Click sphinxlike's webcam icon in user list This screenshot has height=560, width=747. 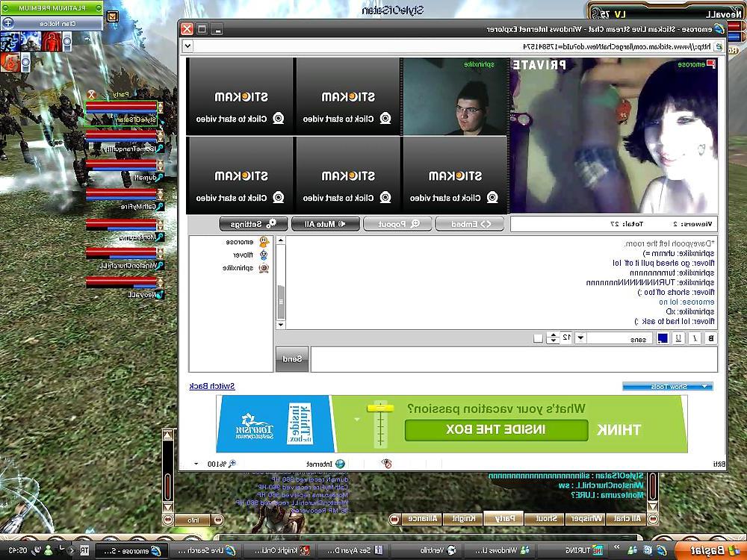264,268
